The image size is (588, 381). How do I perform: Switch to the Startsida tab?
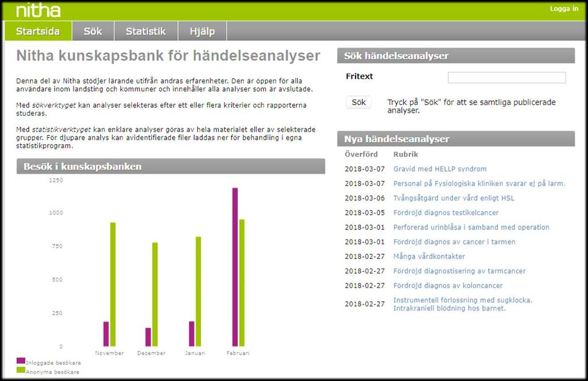[38, 31]
